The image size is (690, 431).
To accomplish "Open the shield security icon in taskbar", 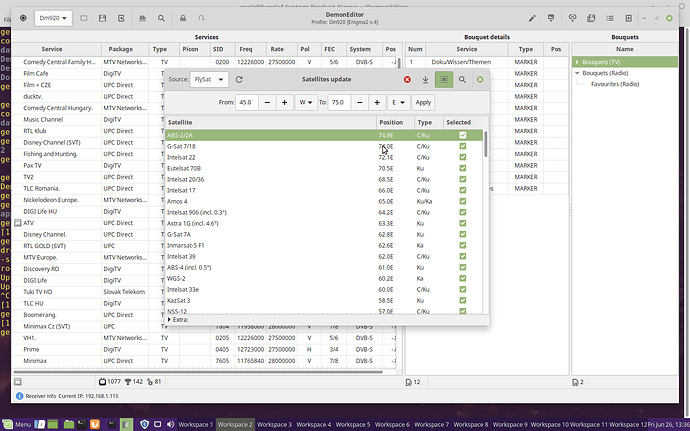I will [x=145, y=424].
